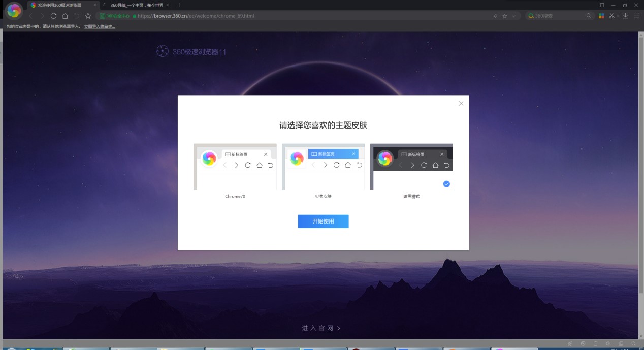Select the 经典皮肤 classic theme
Screen dimensions: 644x350
324,167
